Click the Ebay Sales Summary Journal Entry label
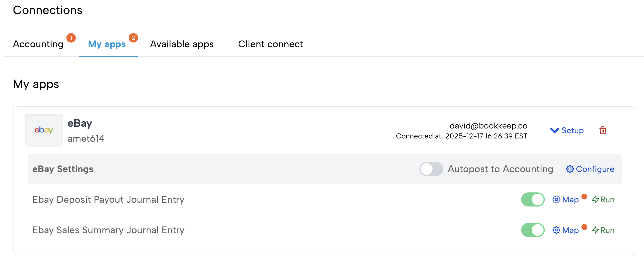Screen dimensions: 644x264 (x=108, y=230)
